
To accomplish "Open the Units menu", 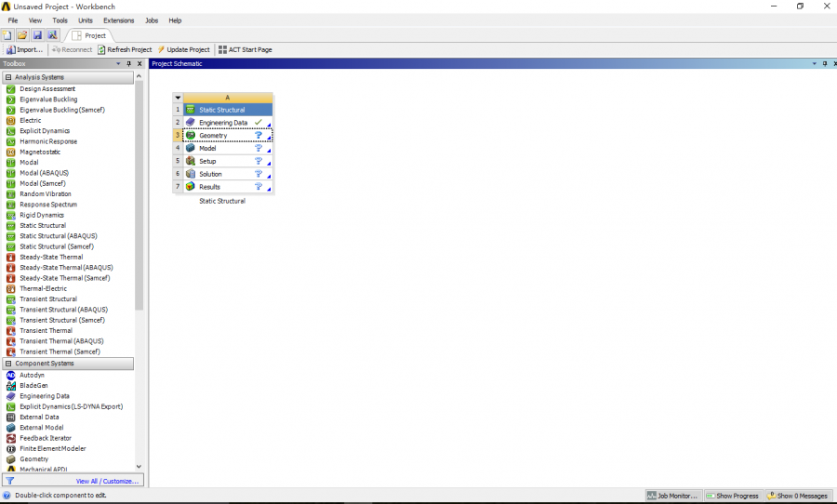I will 86,20.
